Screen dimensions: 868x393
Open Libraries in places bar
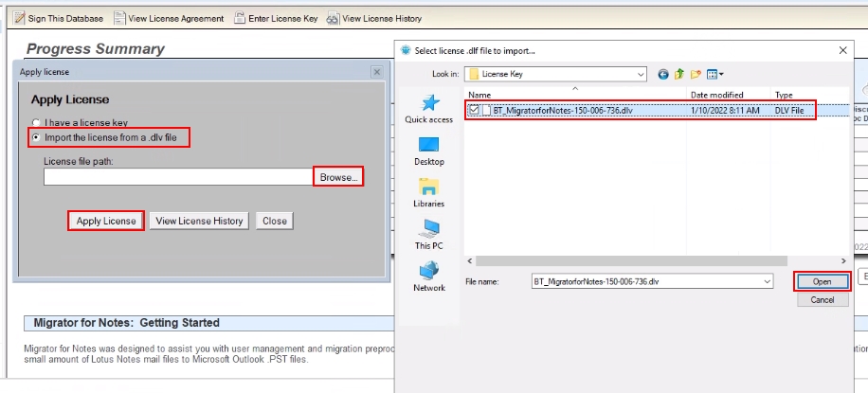(x=429, y=192)
